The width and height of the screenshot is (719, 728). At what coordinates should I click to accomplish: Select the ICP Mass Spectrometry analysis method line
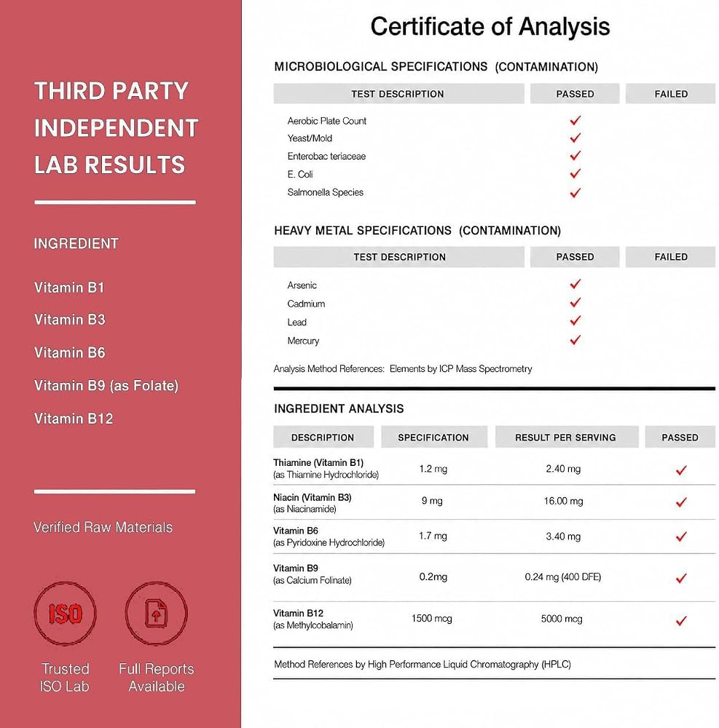[403, 368]
